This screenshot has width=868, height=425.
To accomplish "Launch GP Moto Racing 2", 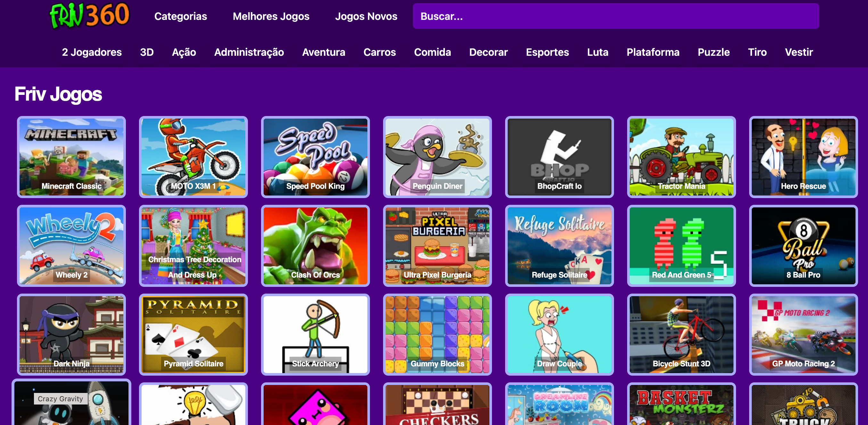I will tap(803, 335).
